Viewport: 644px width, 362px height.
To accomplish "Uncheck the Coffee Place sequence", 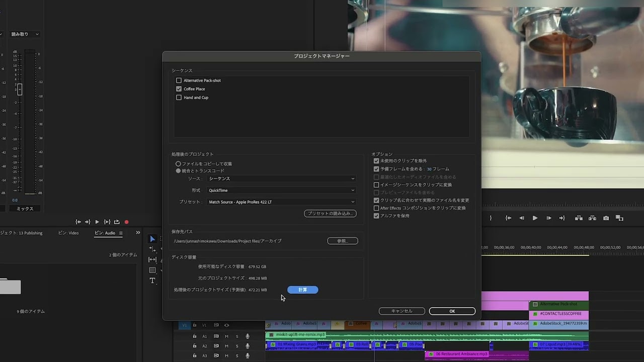I will (x=179, y=89).
